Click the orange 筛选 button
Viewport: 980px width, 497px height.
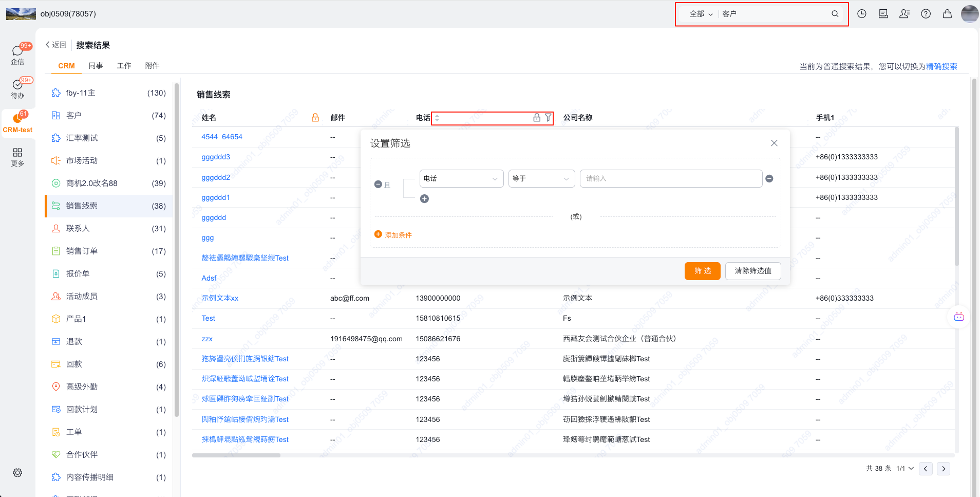pyautogui.click(x=702, y=271)
